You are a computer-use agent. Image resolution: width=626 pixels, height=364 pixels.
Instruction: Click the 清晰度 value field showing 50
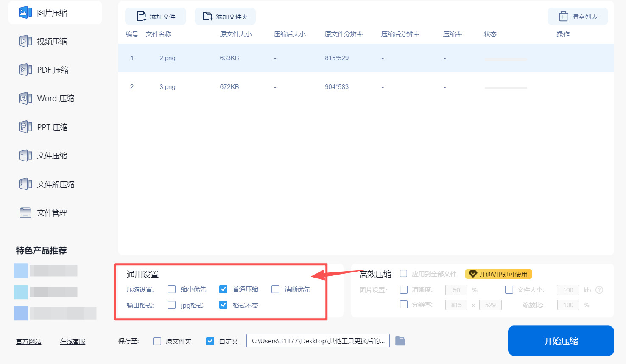coord(456,290)
